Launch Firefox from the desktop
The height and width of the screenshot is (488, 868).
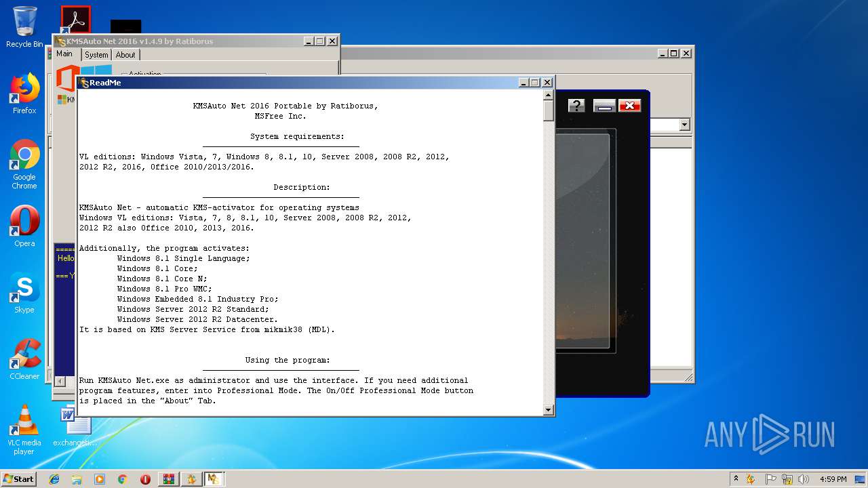click(x=24, y=94)
